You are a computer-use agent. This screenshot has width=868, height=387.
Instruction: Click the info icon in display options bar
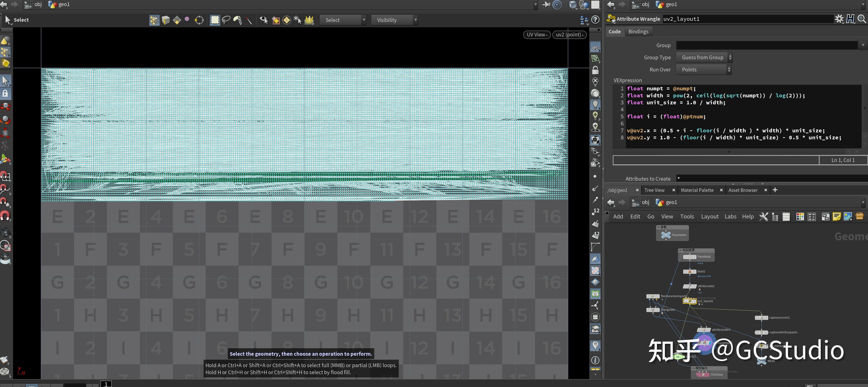click(x=595, y=360)
